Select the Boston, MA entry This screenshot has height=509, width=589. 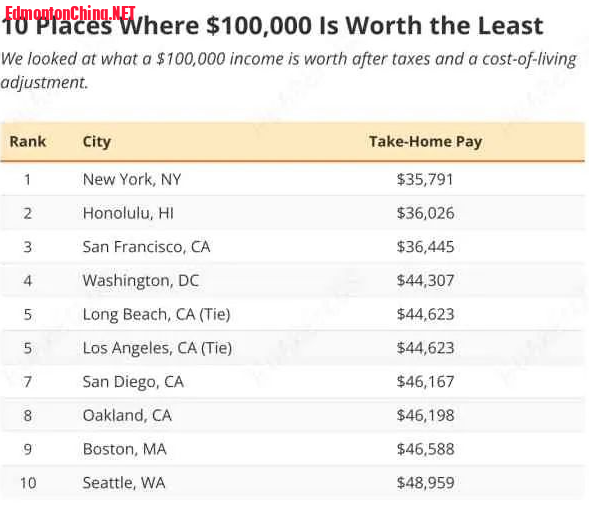[x=124, y=449]
